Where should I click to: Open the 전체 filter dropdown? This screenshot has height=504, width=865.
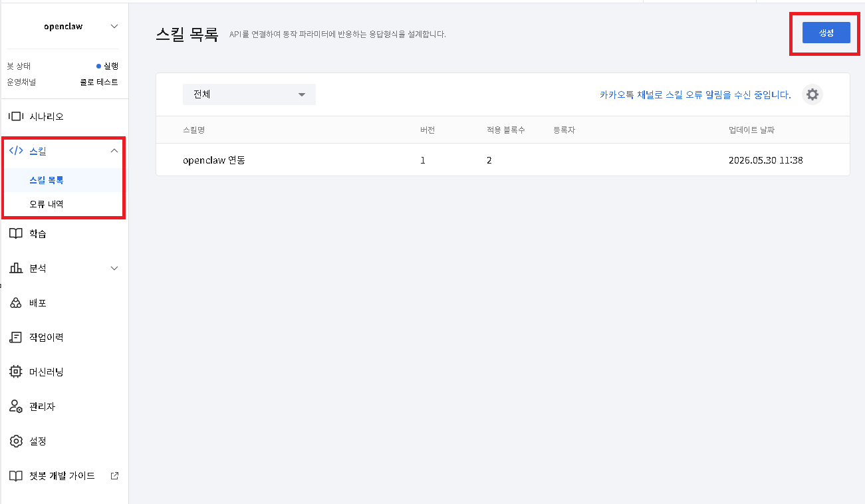click(249, 94)
